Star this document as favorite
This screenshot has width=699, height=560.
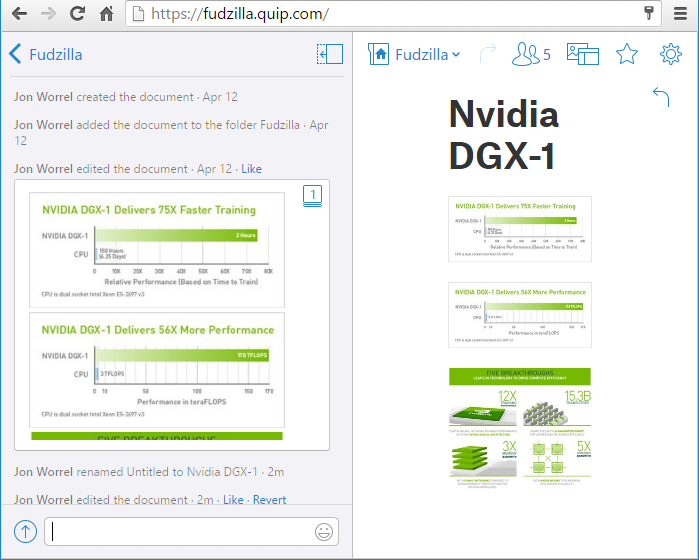626,55
